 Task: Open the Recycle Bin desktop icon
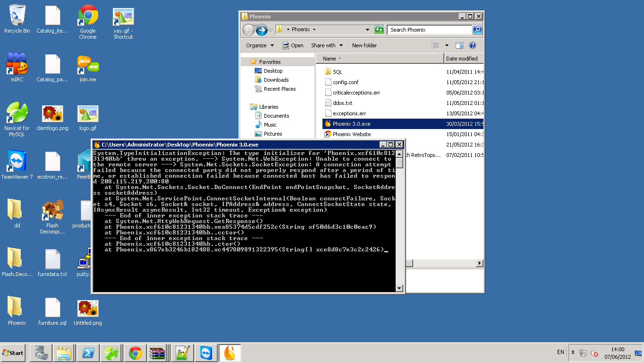[x=17, y=19]
